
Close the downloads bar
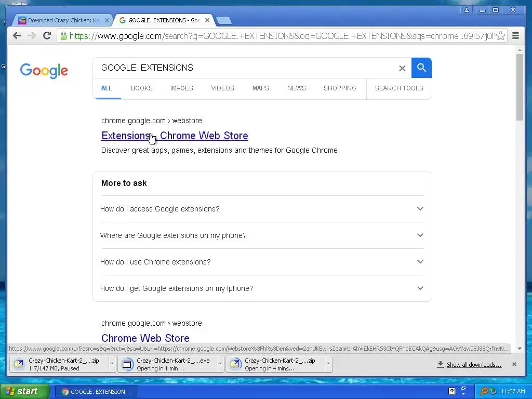pyautogui.click(x=514, y=364)
